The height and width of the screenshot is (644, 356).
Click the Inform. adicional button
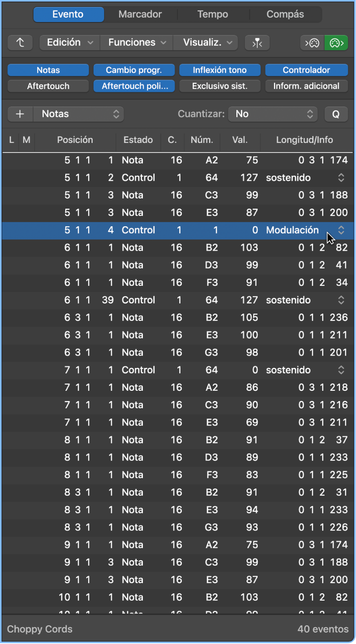click(x=306, y=86)
